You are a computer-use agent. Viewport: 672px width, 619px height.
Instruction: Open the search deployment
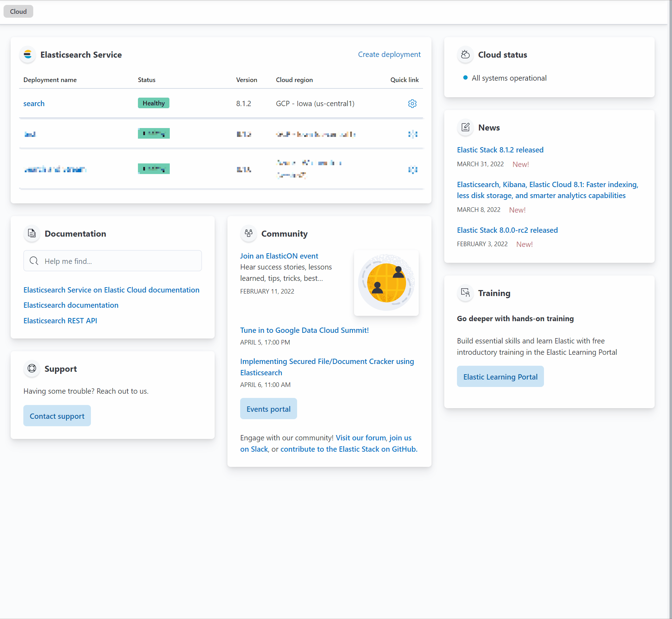(x=34, y=104)
